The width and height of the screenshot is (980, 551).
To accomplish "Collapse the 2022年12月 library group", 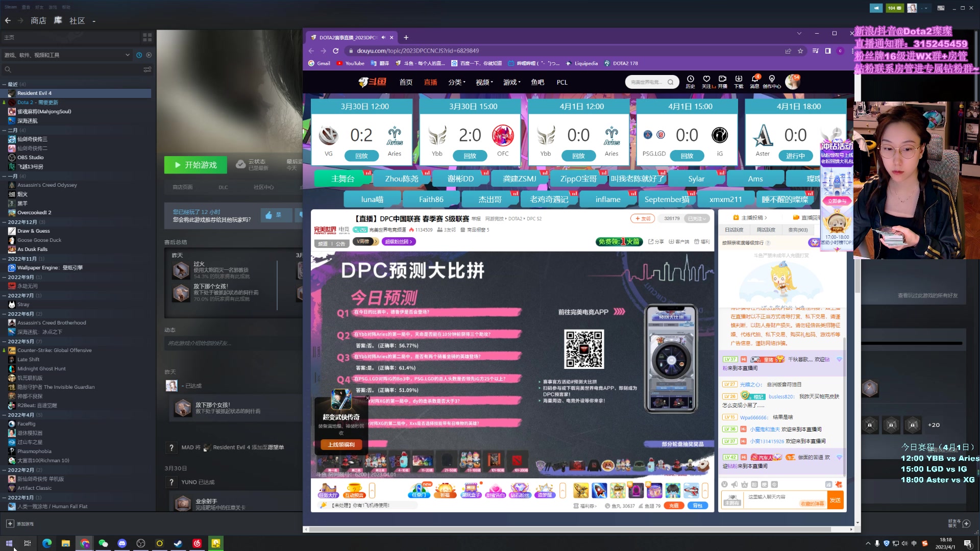I will click(x=4, y=222).
